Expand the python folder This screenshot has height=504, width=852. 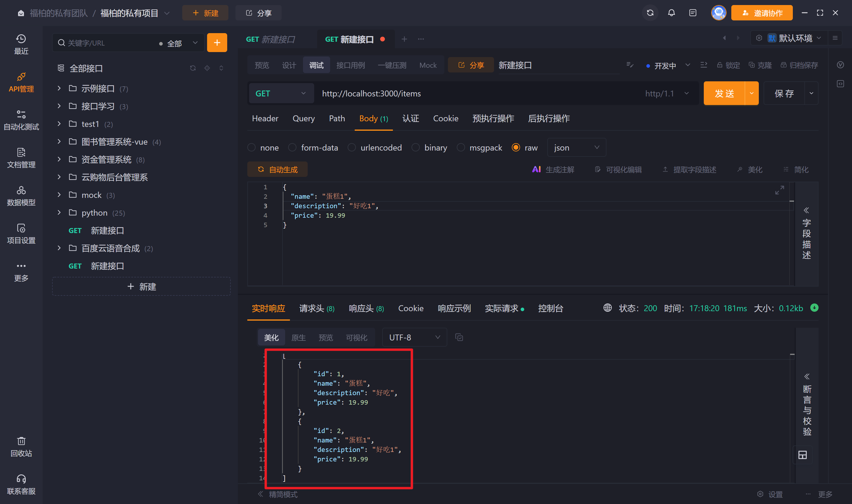[x=59, y=213]
